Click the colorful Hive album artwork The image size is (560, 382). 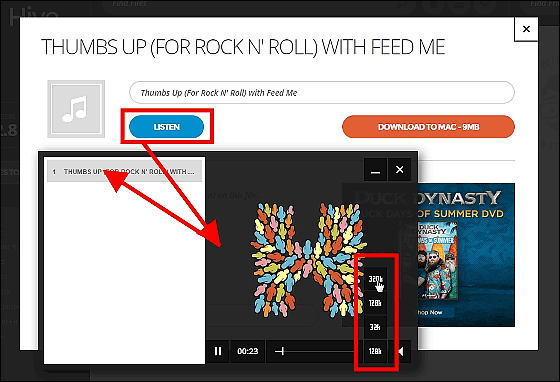[309, 260]
